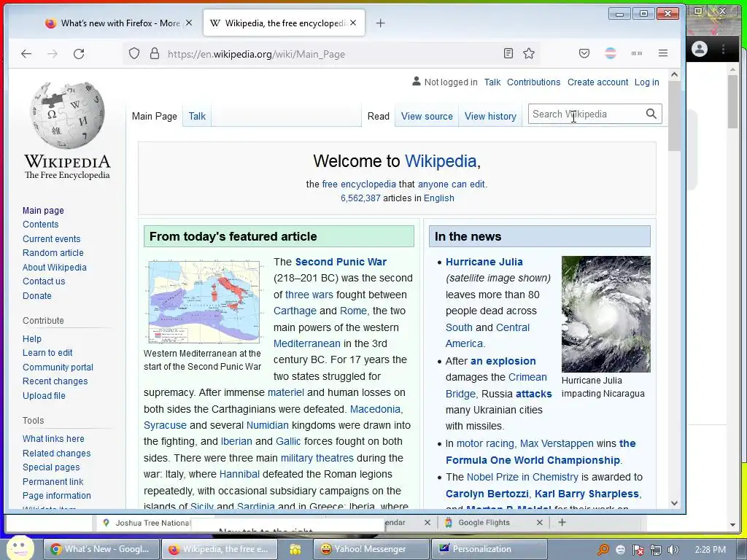This screenshot has width=747, height=560.
Task: Reload the page with the refresh icon
Action: tap(79, 54)
